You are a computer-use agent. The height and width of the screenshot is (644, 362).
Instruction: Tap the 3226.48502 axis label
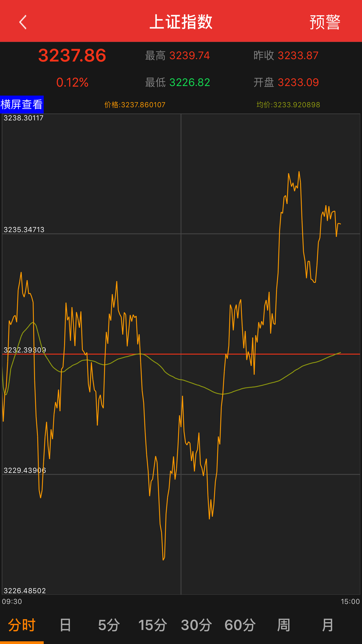coord(24,591)
